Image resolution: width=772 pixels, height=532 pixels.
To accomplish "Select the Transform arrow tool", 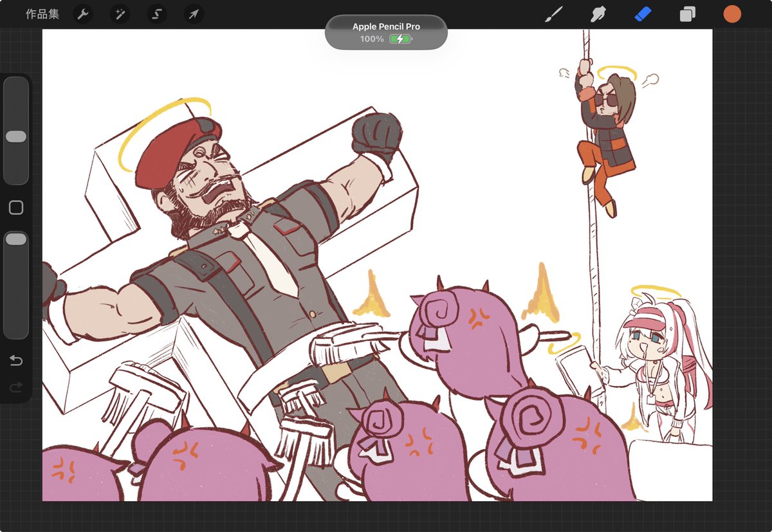I will coord(193,14).
